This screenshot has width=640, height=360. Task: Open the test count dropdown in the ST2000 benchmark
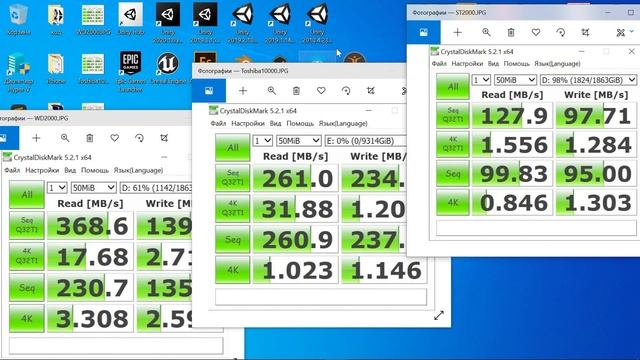click(481, 80)
